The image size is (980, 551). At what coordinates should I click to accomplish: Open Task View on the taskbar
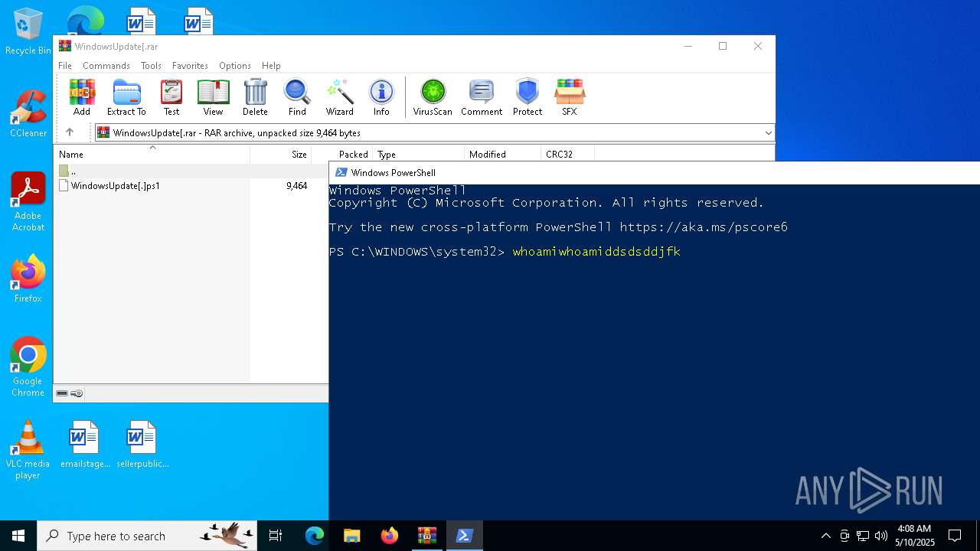pos(276,536)
